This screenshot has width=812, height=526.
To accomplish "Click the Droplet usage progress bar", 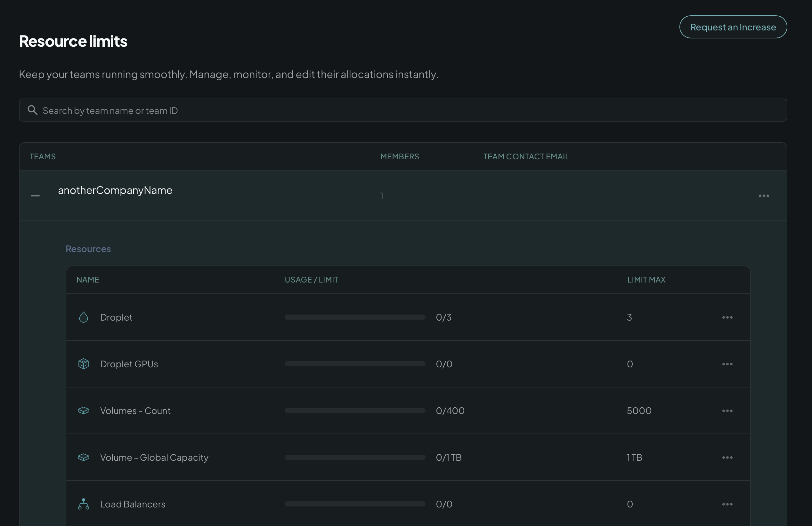I will click(x=355, y=317).
